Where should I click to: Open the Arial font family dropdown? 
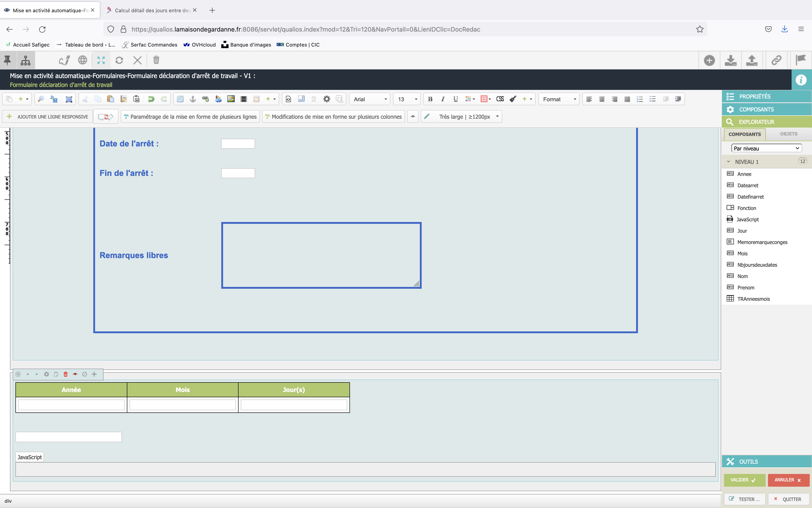pos(370,99)
